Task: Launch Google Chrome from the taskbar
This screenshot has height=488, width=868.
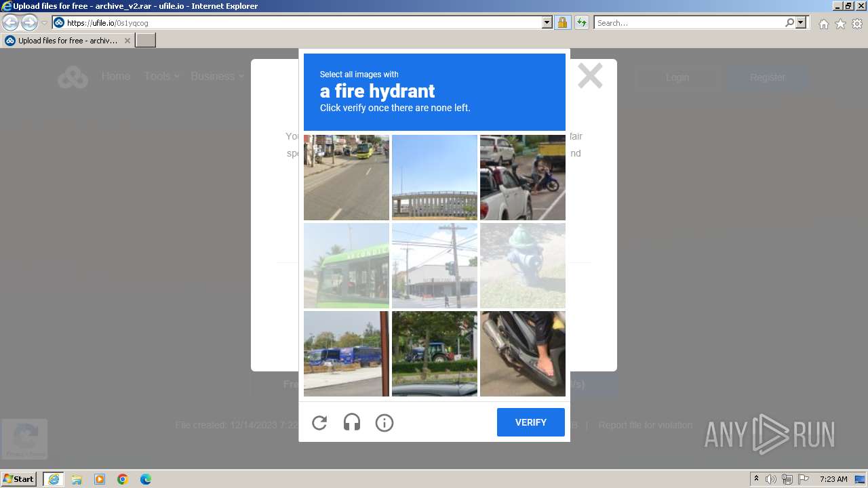Action: coord(123,479)
